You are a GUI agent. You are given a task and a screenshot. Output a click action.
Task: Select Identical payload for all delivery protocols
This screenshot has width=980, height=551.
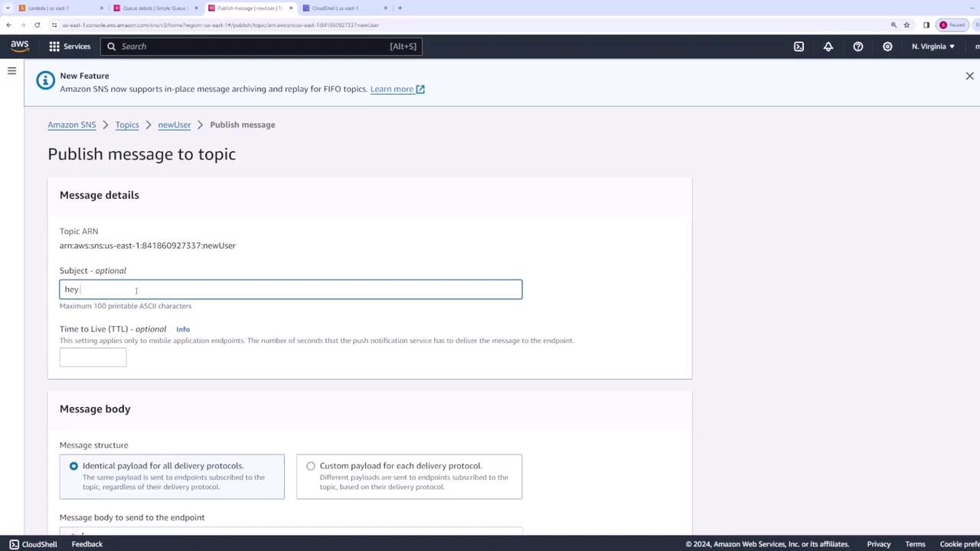(73, 466)
